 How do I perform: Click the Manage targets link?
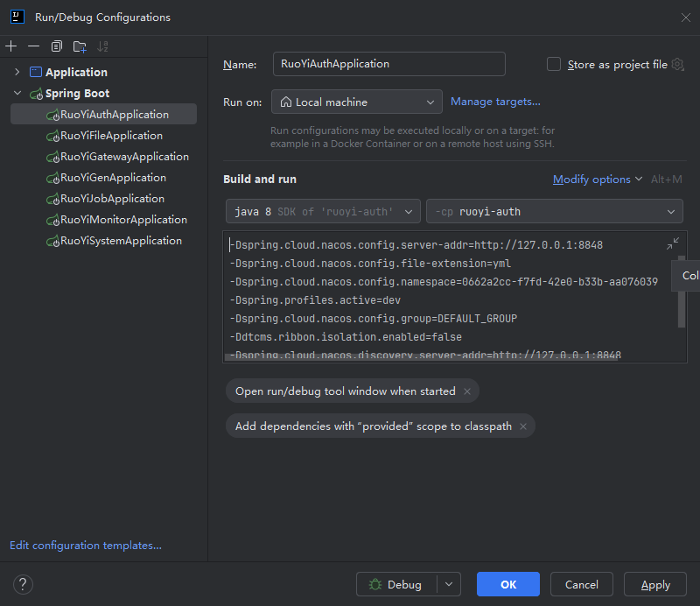point(495,102)
